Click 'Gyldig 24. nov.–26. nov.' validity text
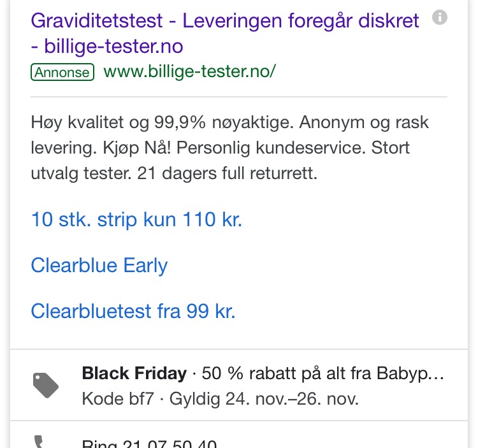The width and height of the screenshot is (478, 448). tap(264, 399)
